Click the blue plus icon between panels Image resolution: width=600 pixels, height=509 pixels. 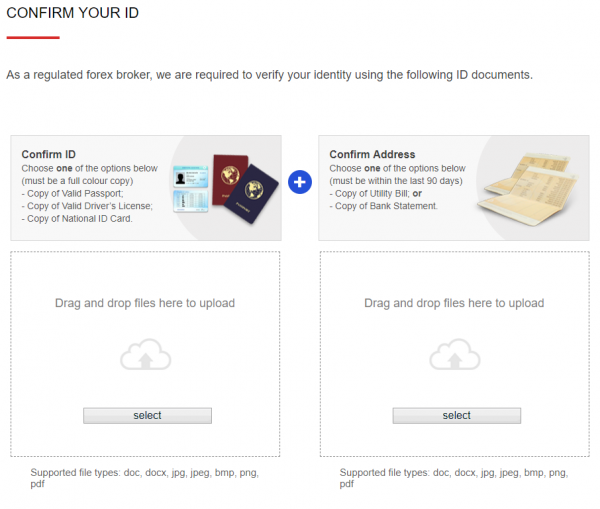point(300,183)
